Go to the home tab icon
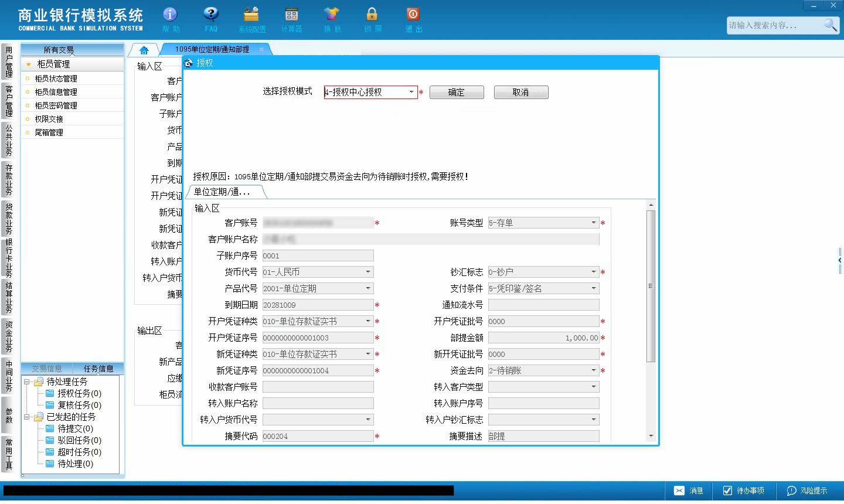The height and width of the screenshot is (504, 844). (144, 50)
